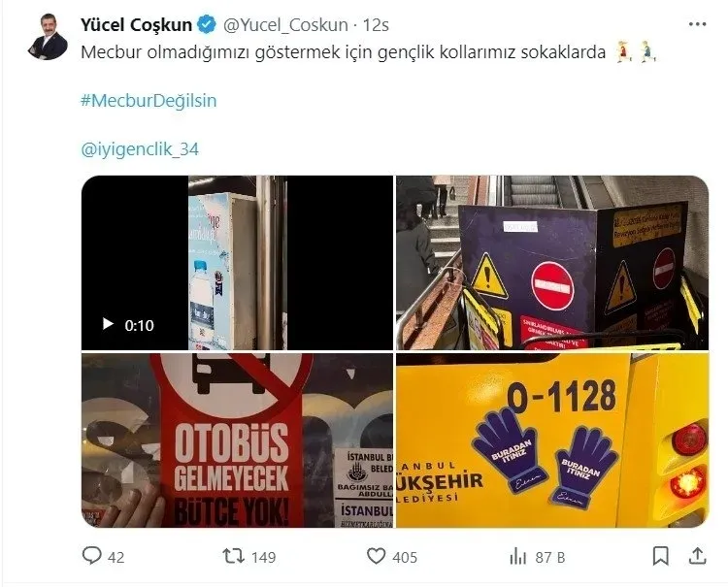The height and width of the screenshot is (587, 728).
Task: Open Yücel Coşkun's profile avatar
Action: pyautogui.click(x=48, y=37)
